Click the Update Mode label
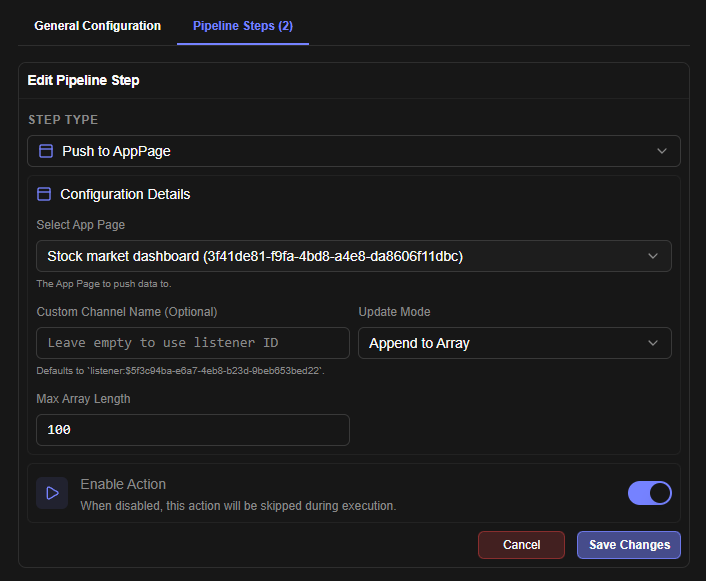This screenshot has width=706, height=581. pyautogui.click(x=394, y=312)
